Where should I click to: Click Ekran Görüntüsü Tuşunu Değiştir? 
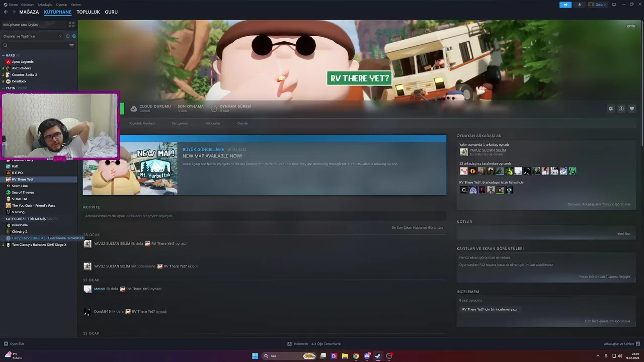pos(605,277)
